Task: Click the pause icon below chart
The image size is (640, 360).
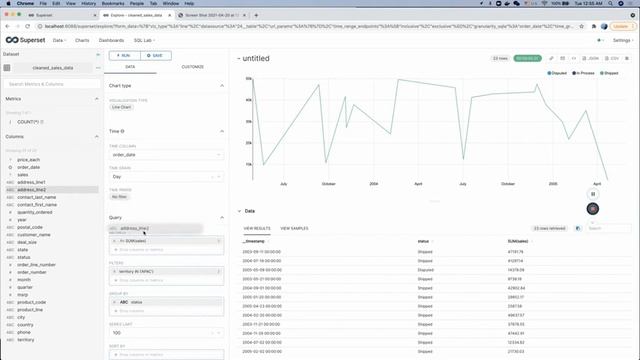Action: [593, 194]
